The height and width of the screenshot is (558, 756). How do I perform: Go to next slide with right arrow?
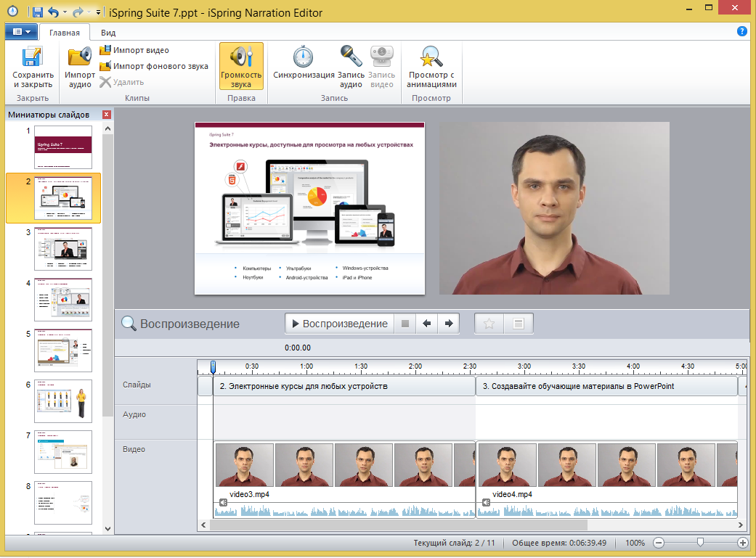point(448,324)
